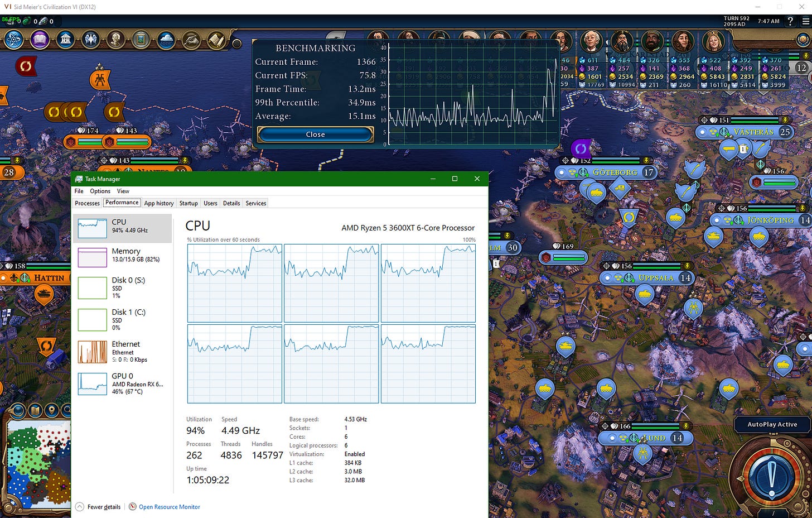This screenshot has width=812, height=518.
Task: Open Resource Monitor link
Action: click(170, 507)
